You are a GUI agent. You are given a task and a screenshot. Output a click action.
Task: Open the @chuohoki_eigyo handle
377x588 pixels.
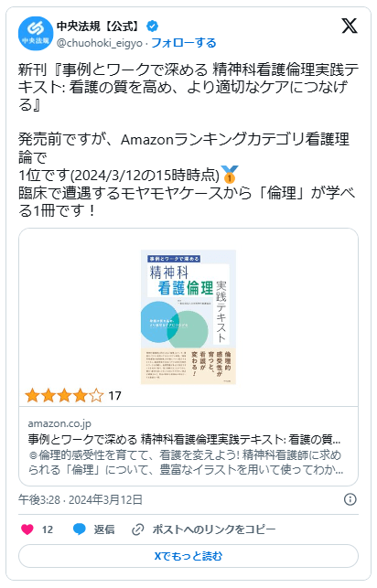coord(100,43)
